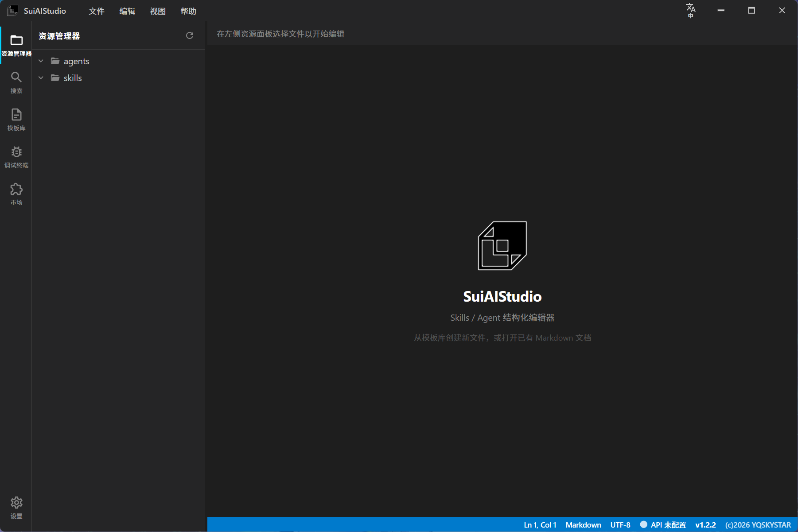This screenshot has height=532, width=798.
Task: Open the 帮助 (Help) menu
Action: click(x=188, y=11)
